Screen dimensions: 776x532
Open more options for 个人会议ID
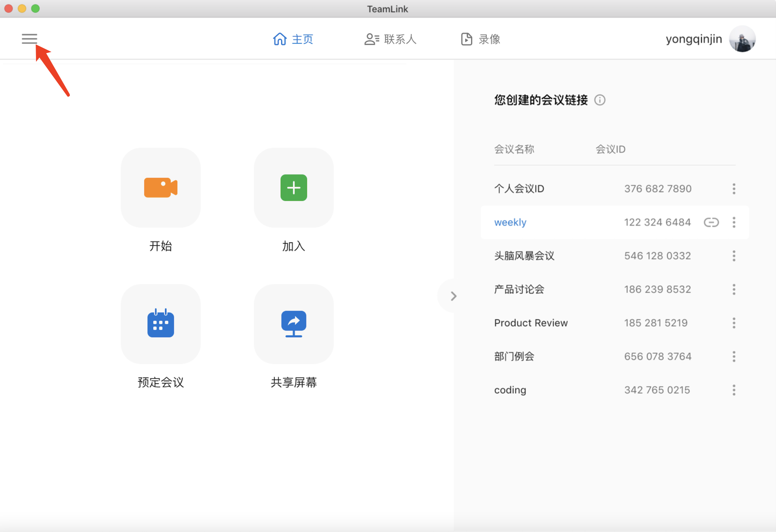point(734,189)
